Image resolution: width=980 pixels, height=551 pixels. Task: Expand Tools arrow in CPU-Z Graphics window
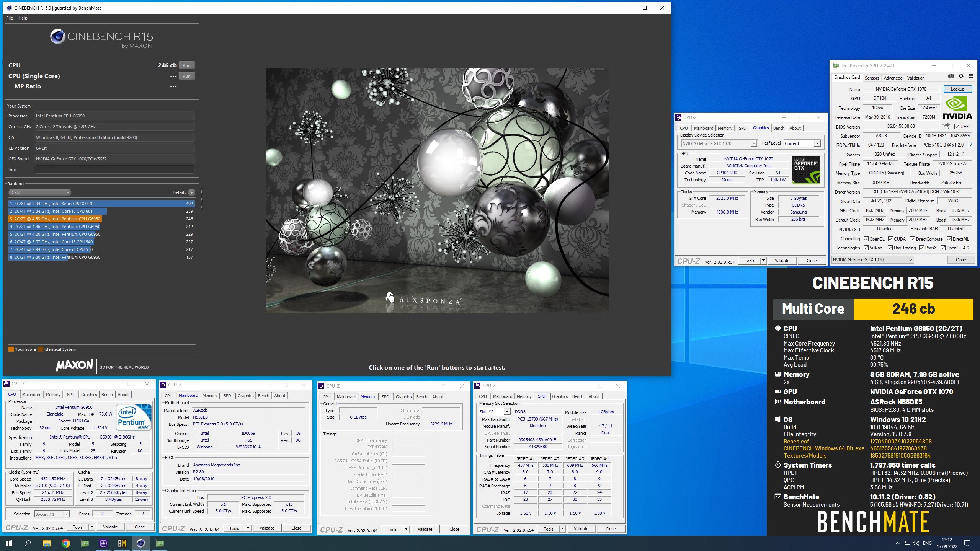pos(763,261)
